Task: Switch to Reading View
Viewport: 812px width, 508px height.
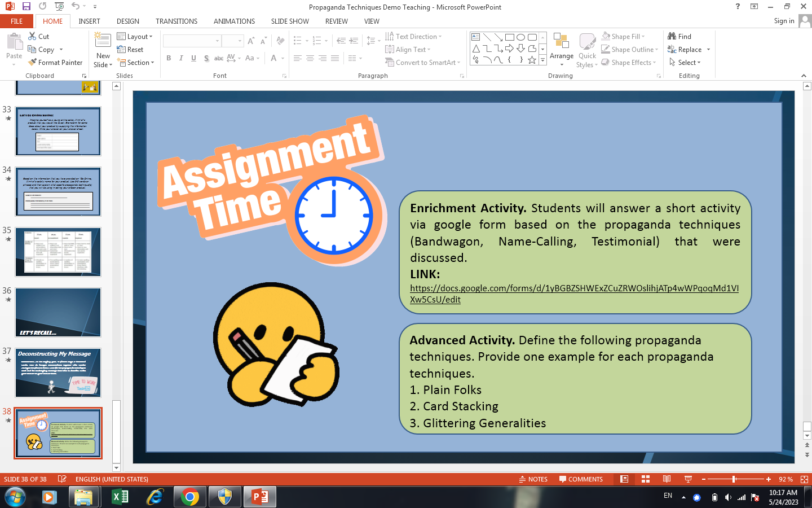Action: (667, 479)
